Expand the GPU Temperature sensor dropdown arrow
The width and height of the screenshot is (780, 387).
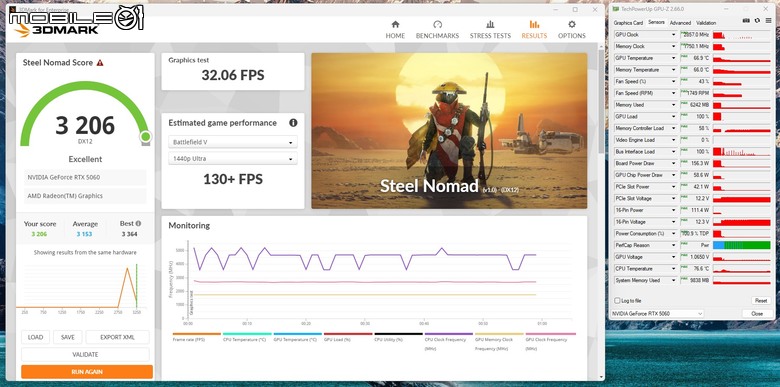tap(674, 58)
